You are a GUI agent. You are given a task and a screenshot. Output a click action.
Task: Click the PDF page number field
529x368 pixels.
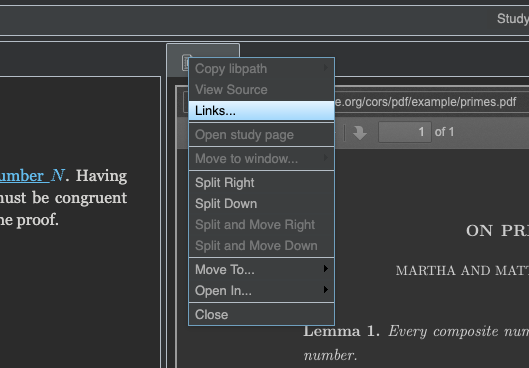405,132
